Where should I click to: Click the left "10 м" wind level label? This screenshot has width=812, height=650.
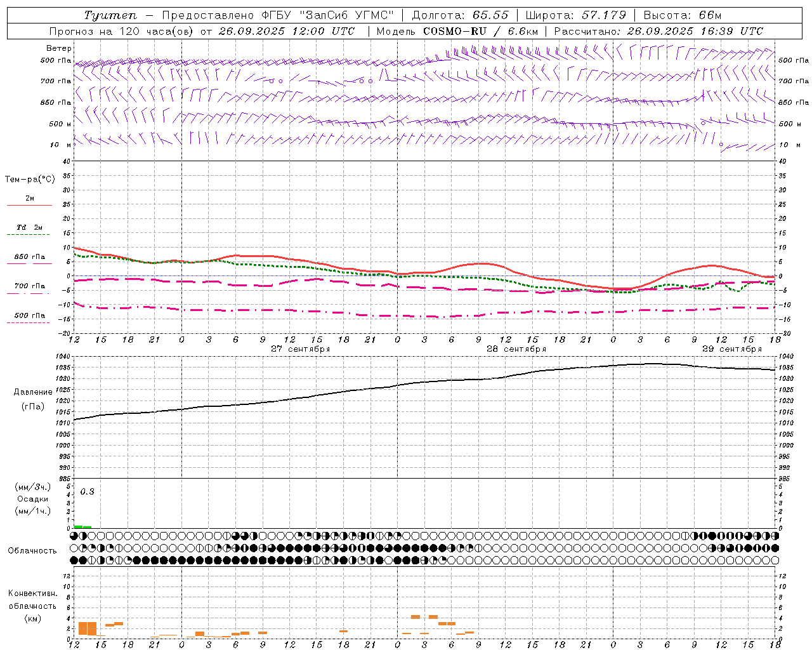[61, 145]
